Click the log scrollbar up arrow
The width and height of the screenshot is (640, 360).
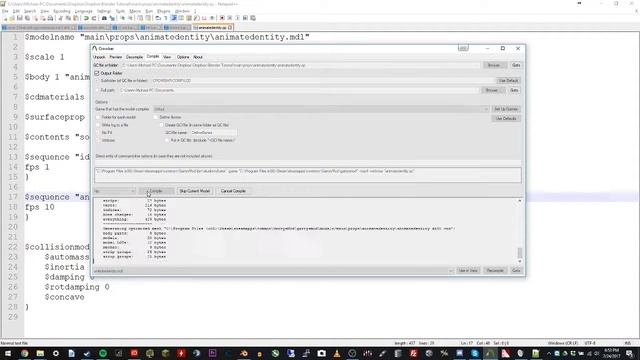coord(520,201)
